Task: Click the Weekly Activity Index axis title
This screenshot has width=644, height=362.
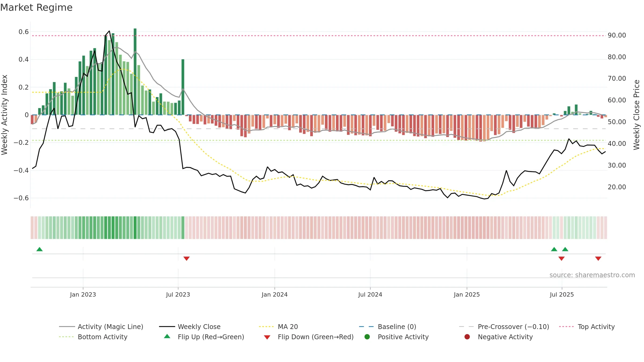Action: click(5, 115)
